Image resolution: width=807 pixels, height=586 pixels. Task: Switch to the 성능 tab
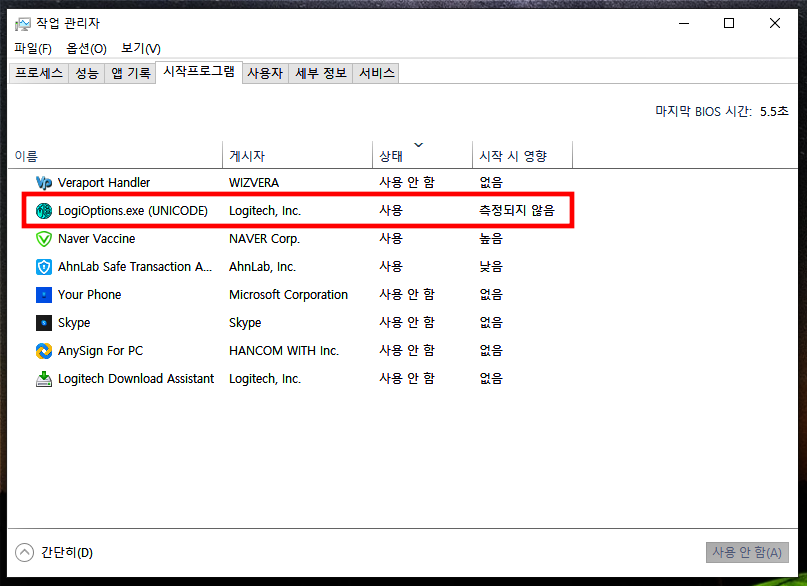tap(86, 73)
